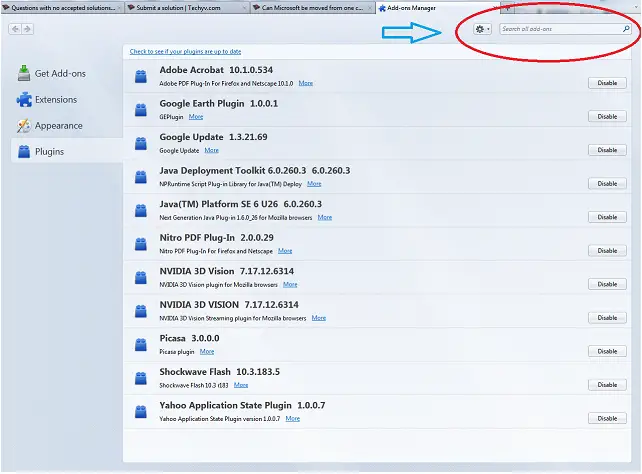642x474 pixels.
Task: Click the Plugins brick icon in sidebar
Action: 24,151
